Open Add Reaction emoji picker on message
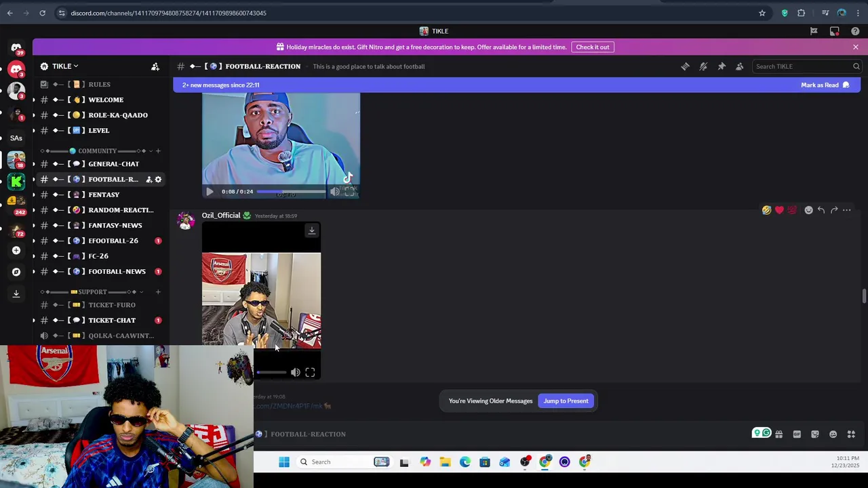868x488 pixels. [x=808, y=210]
